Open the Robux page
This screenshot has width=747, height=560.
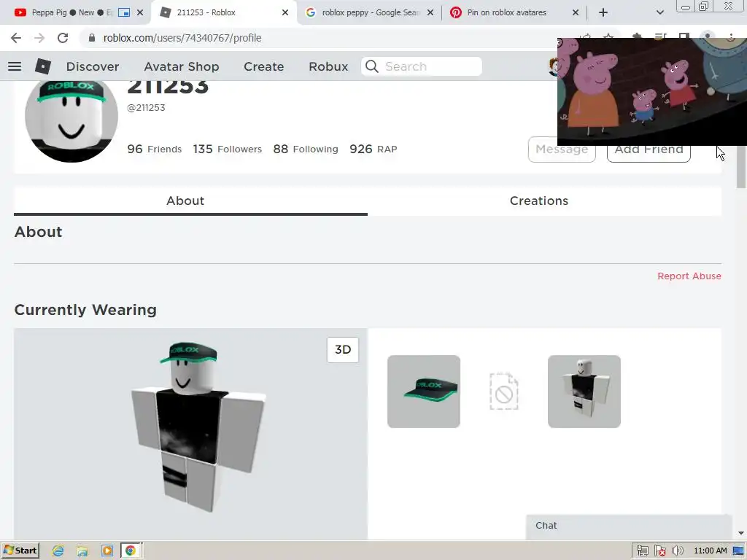tap(328, 66)
